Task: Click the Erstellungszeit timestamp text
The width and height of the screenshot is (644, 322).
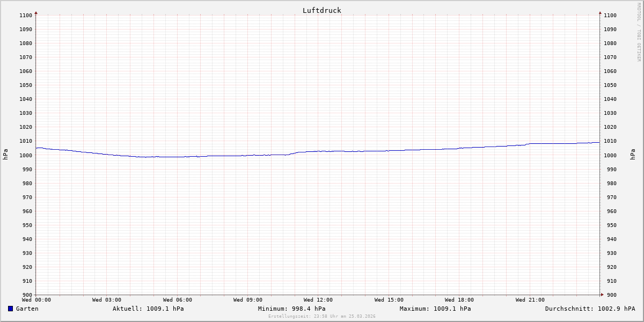Action: pos(322,316)
